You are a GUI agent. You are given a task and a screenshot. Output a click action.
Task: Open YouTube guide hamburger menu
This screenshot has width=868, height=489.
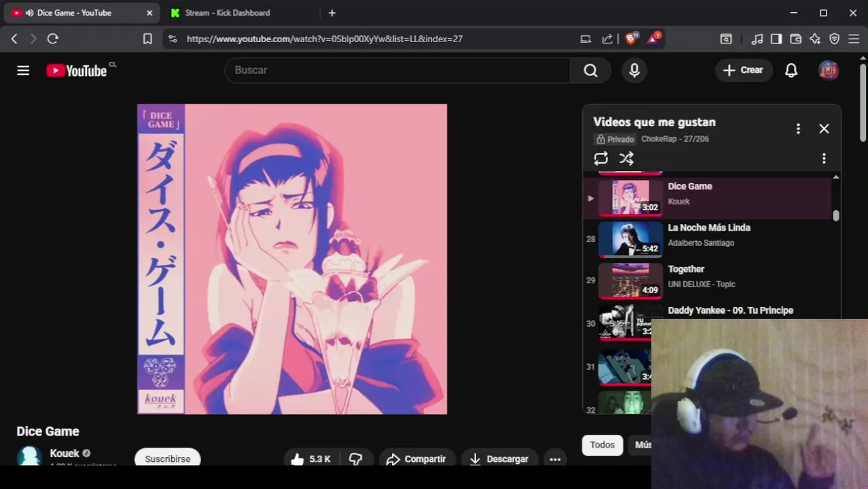click(x=23, y=70)
